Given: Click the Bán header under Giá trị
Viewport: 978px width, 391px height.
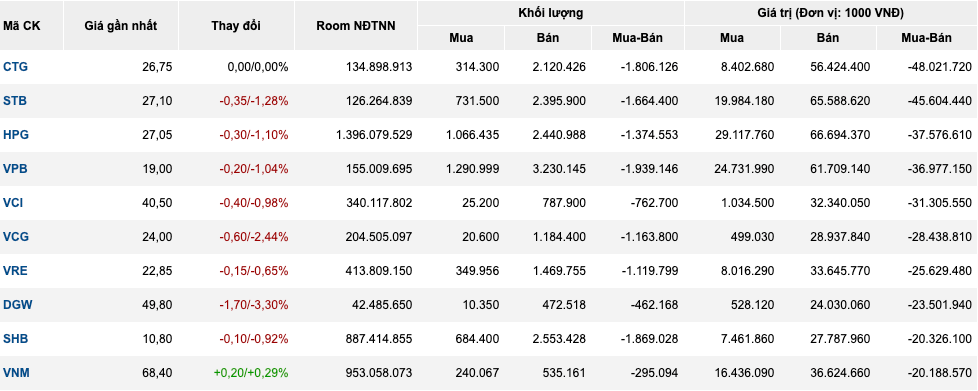Looking at the screenshot, I should [x=828, y=38].
